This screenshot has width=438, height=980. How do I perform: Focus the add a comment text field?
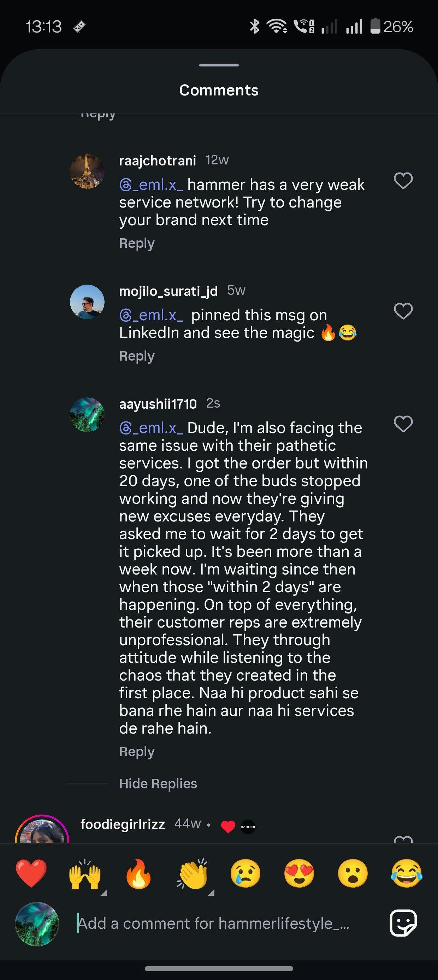pos(213,924)
